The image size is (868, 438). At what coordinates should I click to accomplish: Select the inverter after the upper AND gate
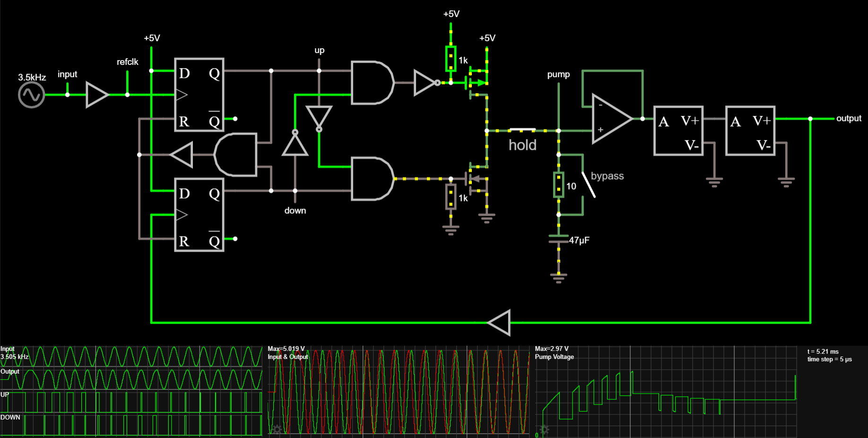tap(427, 83)
